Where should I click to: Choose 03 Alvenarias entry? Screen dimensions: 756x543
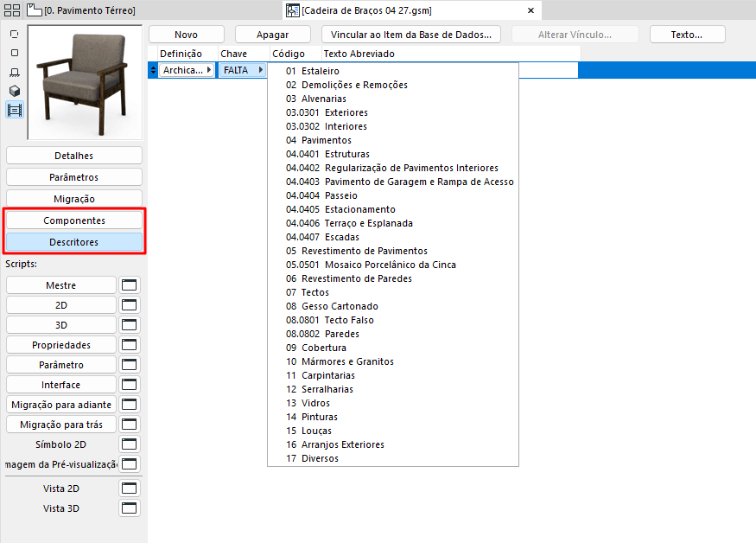[x=393, y=99]
